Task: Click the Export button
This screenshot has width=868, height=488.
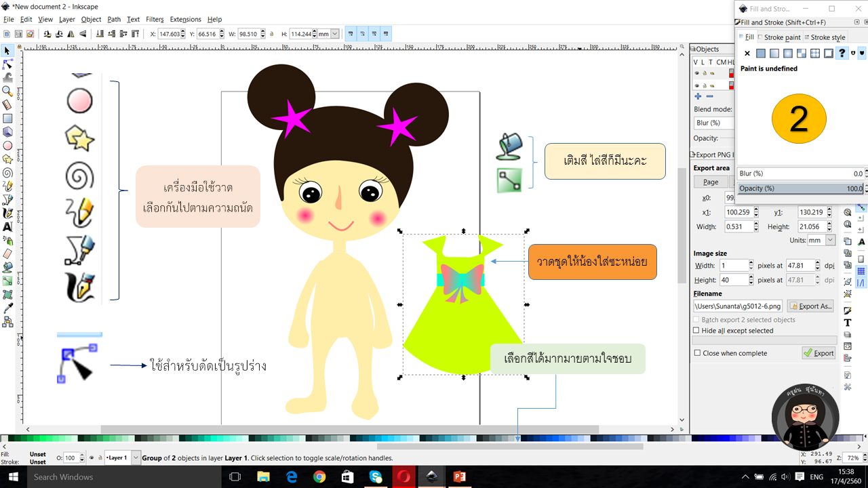Action: 818,353
